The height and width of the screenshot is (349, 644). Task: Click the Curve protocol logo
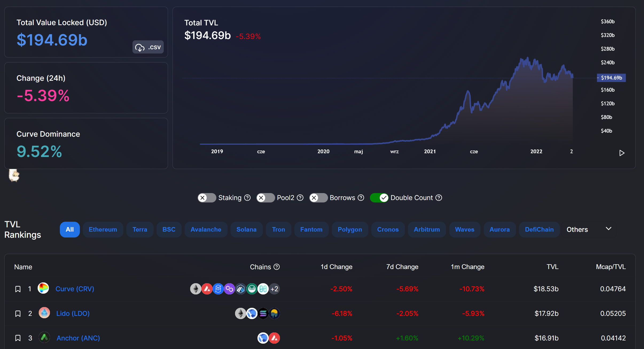click(43, 288)
